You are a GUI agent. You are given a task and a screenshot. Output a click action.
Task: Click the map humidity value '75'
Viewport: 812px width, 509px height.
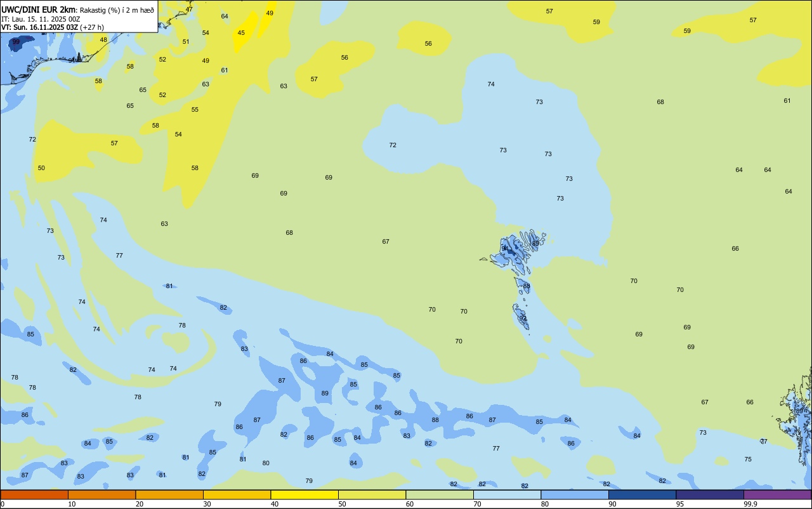click(748, 459)
